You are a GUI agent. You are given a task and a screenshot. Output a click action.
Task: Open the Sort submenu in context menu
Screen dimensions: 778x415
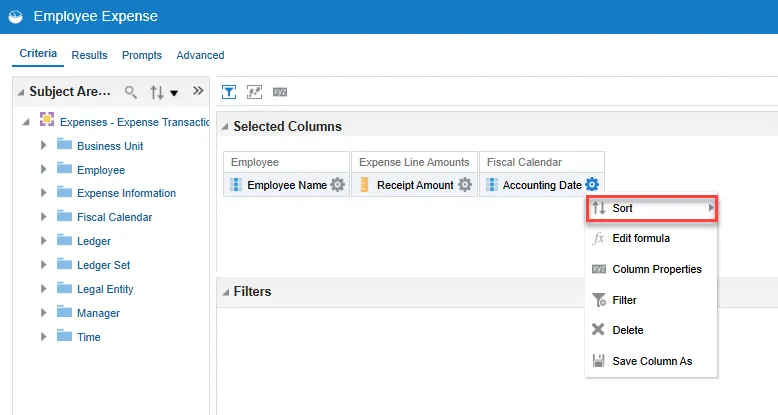[651, 208]
